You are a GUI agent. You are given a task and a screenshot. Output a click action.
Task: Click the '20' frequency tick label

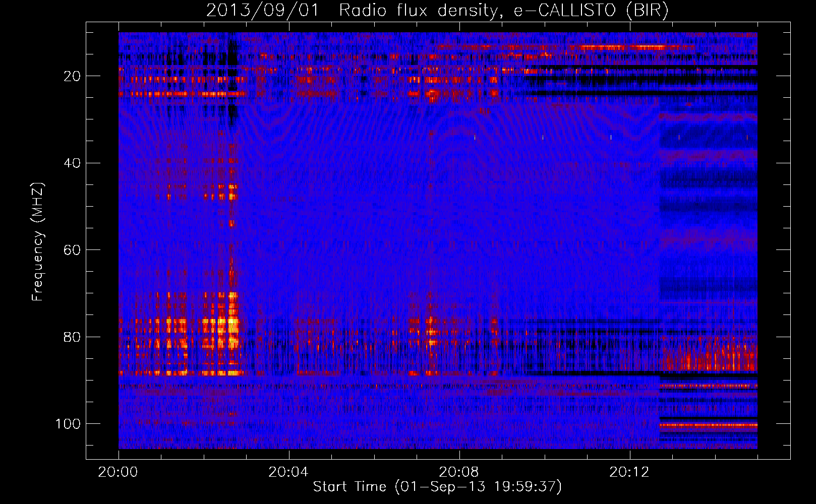(x=73, y=76)
